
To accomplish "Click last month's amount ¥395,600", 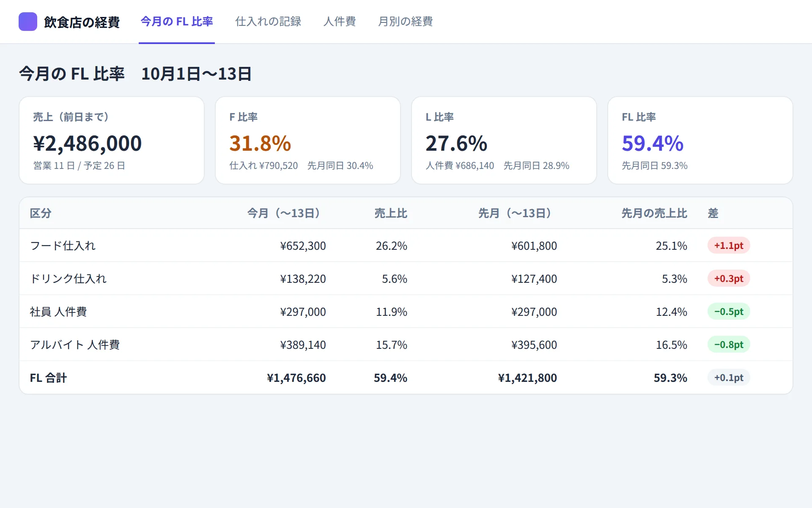I will click(534, 345).
